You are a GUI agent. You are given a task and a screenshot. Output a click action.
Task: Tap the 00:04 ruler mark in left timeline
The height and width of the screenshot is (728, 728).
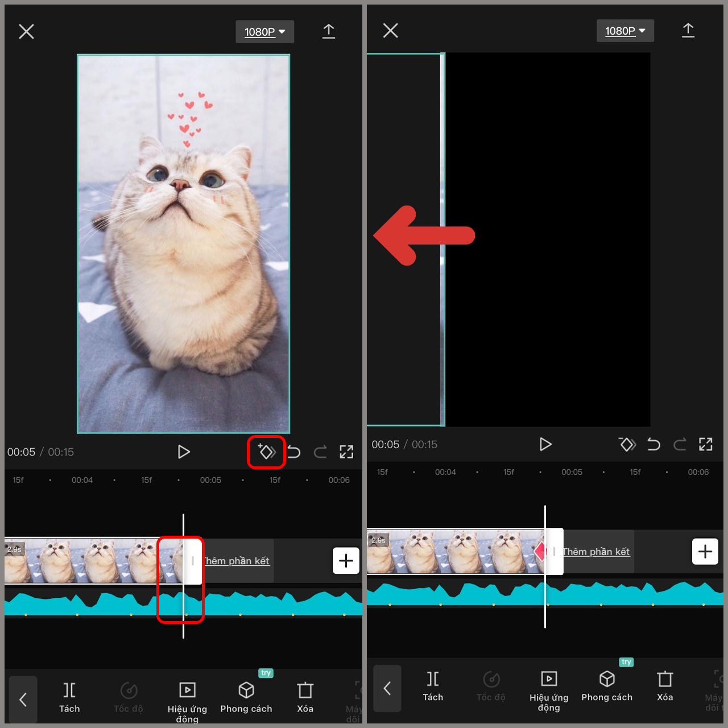click(82, 480)
